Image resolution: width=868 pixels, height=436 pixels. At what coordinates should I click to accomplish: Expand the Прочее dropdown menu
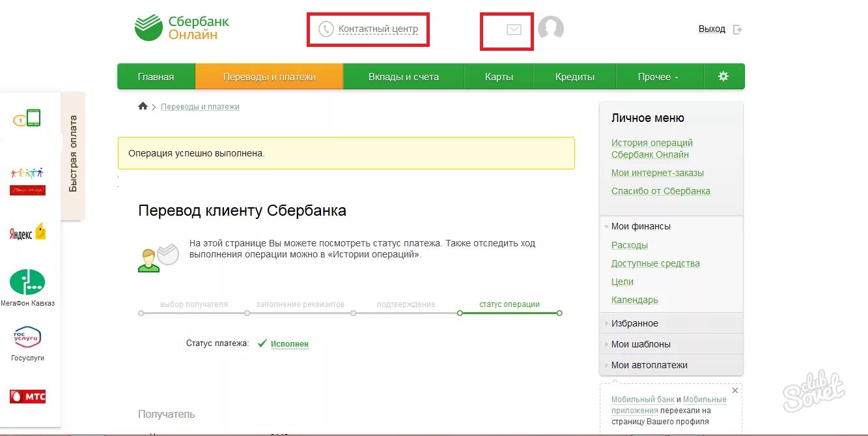click(x=659, y=76)
